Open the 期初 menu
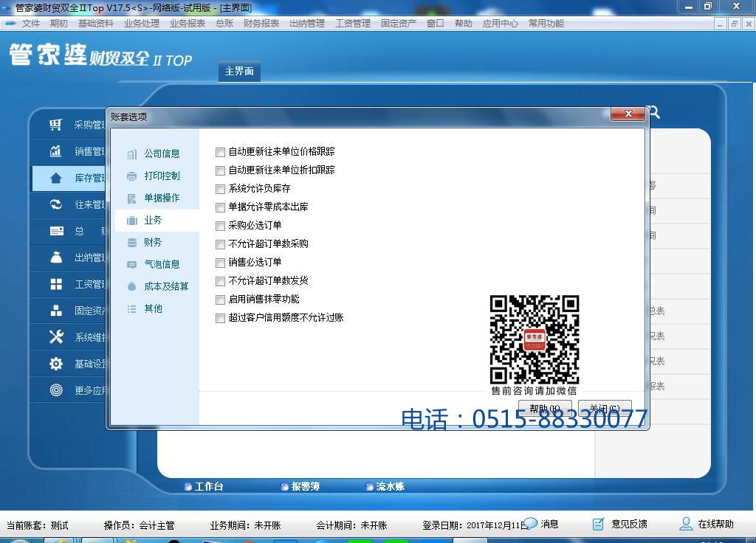 pos(59,23)
